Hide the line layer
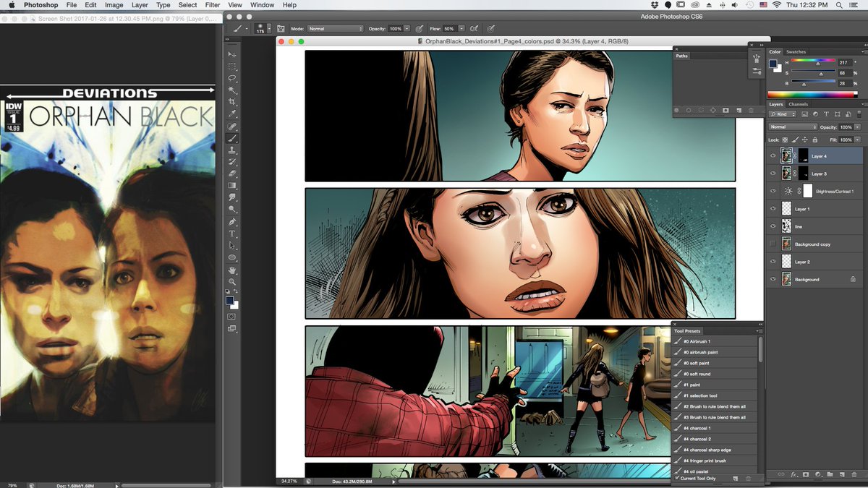The height and width of the screenshot is (488, 868). [773, 226]
